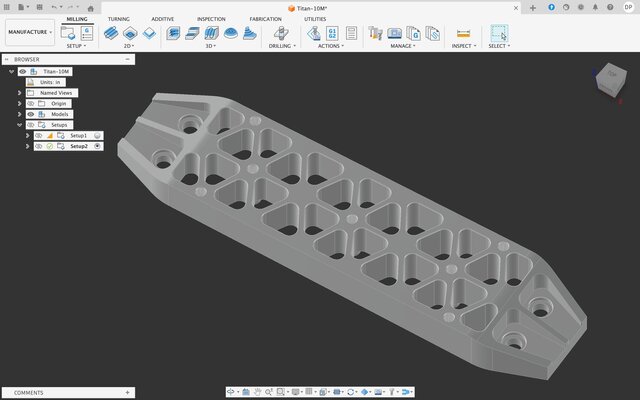Select the Measure tool under Inspect
This screenshot has height=400, width=640.
coord(462,34)
